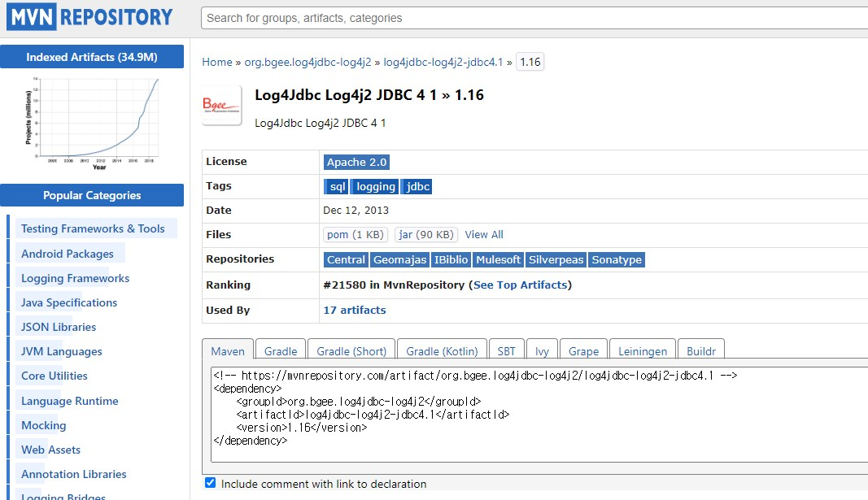This screenshot has width=868, height=500.
Task: Open JSON Libraries category
Action: [59, 327]
